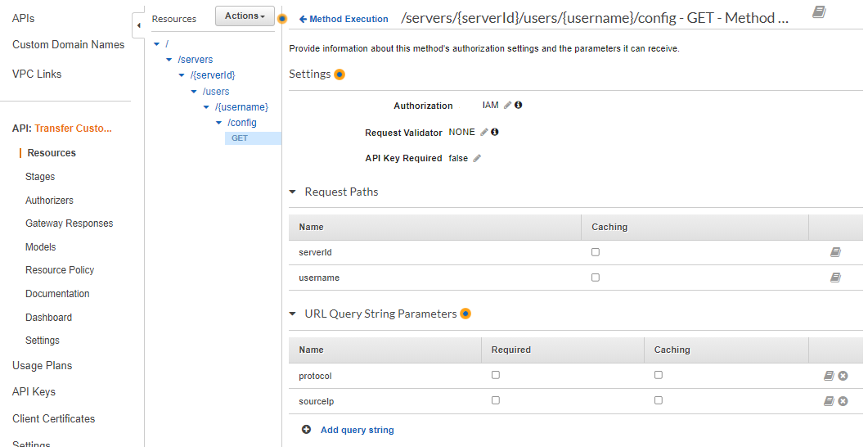This screenshot has width=868, height=447.
Task: Enable caching for the serverId path parameter
Action: [x=596, y=252]
